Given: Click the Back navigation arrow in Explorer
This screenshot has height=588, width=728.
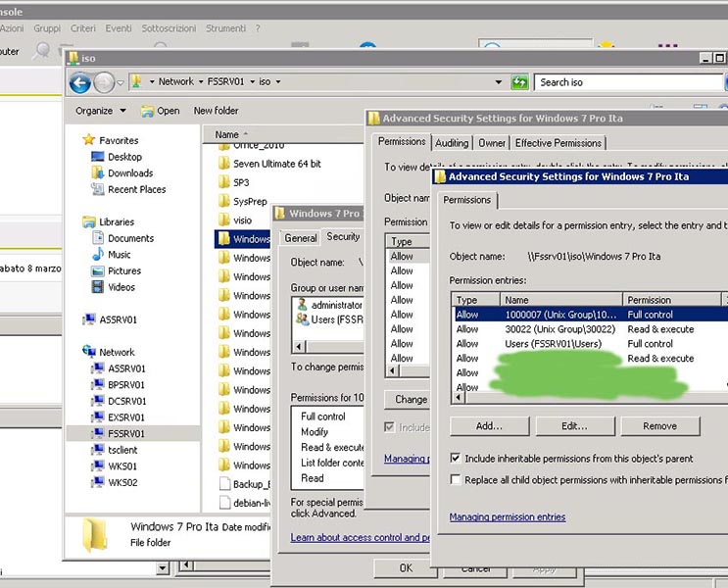Looking at the screenshot, I should coord(81,83).
